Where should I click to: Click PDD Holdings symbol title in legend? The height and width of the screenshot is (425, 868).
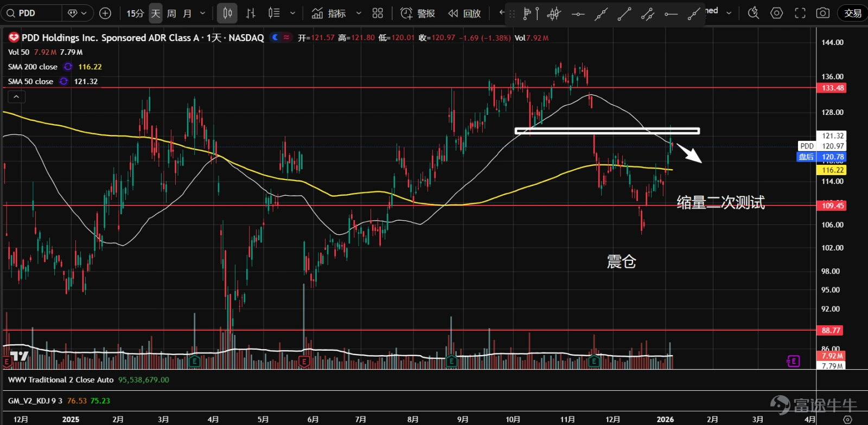pyautogui.click(x=143, y=37)
